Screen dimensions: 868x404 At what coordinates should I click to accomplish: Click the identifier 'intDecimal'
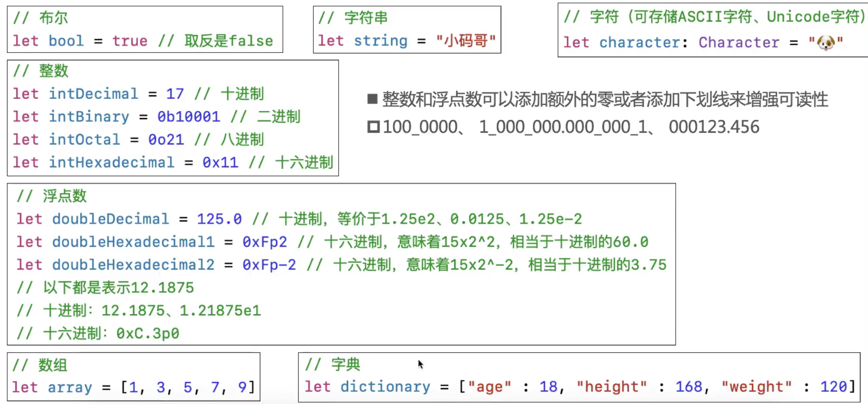tap(93, 94)
